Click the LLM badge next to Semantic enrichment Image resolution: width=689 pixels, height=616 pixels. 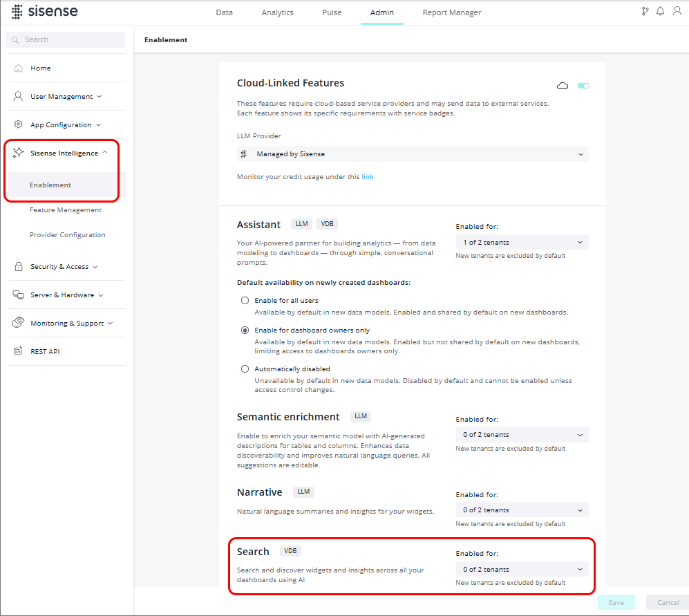pos(360,416)
